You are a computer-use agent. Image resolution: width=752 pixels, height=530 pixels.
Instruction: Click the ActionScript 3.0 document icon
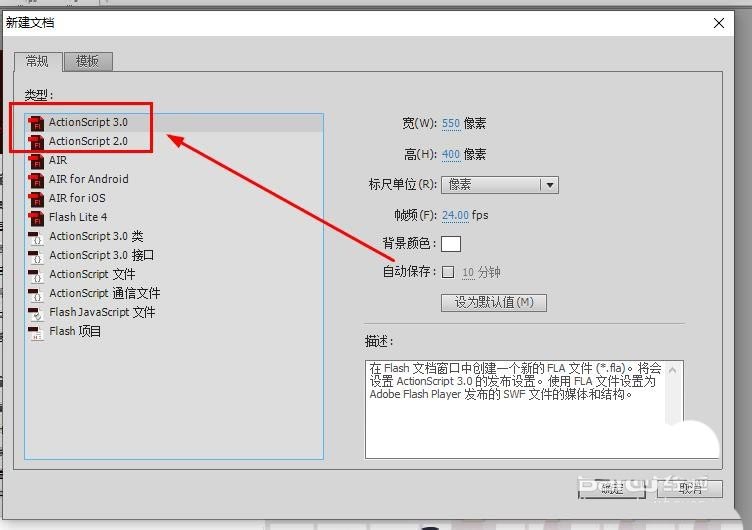[36, 123]
